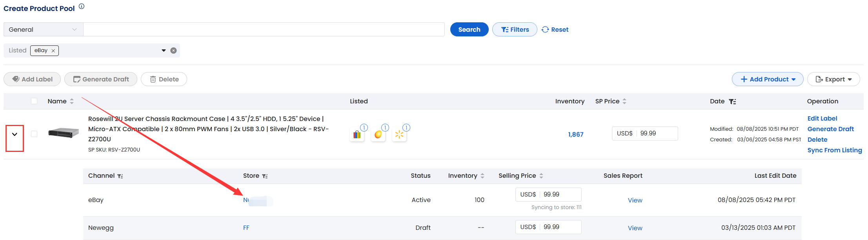Image resolution: width=868 pixels, height=240 pixels.
Task: Click the Google Shopping bag listed icon
Action: point(357,134)
